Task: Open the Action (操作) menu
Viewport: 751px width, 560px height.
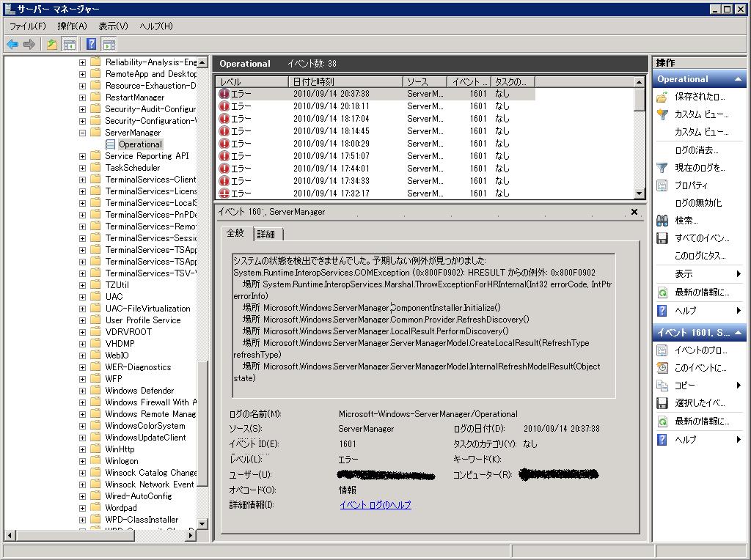Action: pyautogui.click(x=72, y=26)
